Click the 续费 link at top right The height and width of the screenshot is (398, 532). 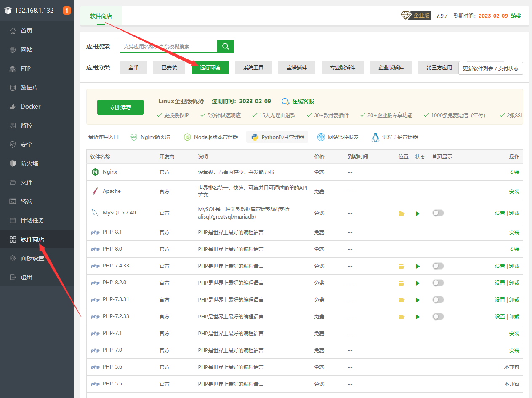516,16
